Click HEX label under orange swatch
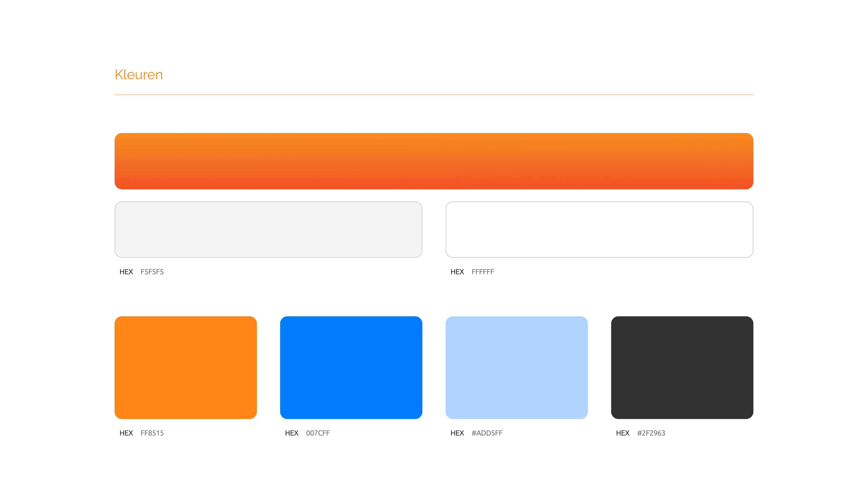The image size is (868, 488). pyautogui.click(x=126, y=433)
